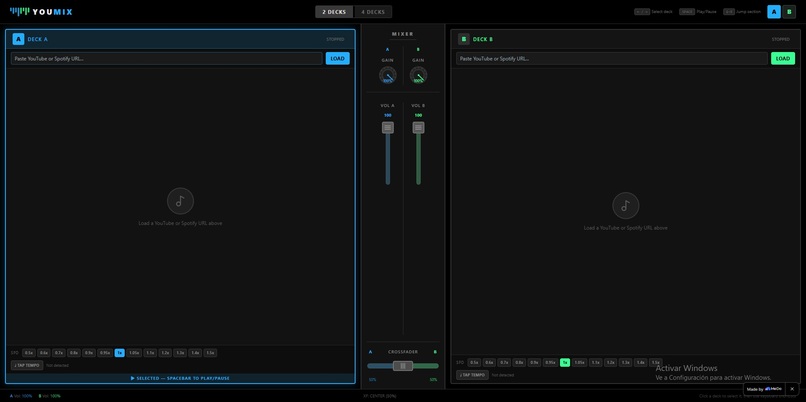This screenshot has height=402, width=806.
Task: Set Deck A speed to 1x
Action: (119, 353)
